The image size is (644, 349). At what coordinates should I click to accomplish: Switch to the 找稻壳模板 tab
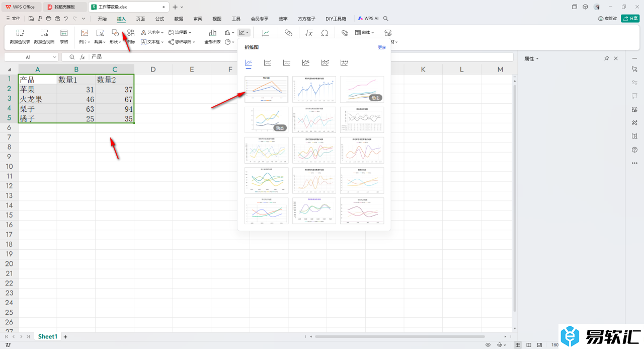click(64, 7)
